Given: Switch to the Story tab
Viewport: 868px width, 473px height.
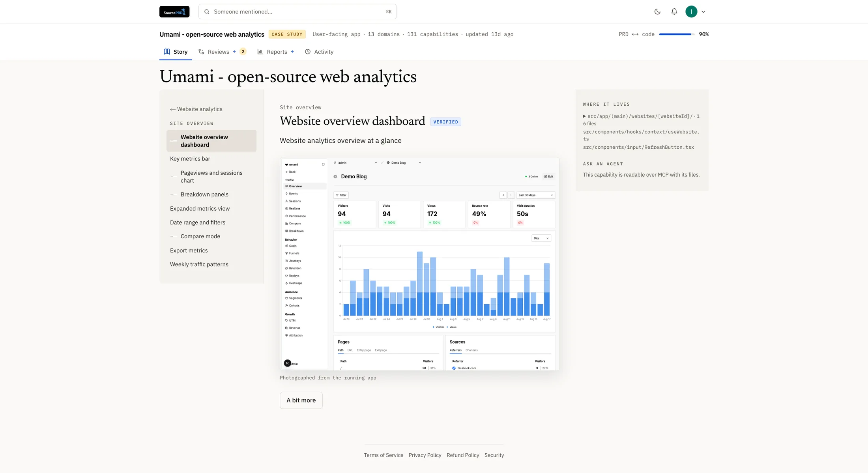Looking at the screenshot, I should pyautogui.click(x=176, y=52).
